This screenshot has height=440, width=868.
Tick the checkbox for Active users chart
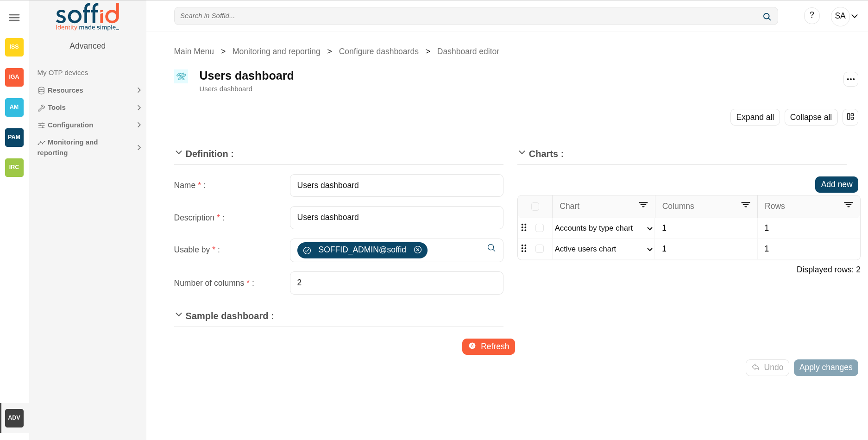tap(540, 249)
